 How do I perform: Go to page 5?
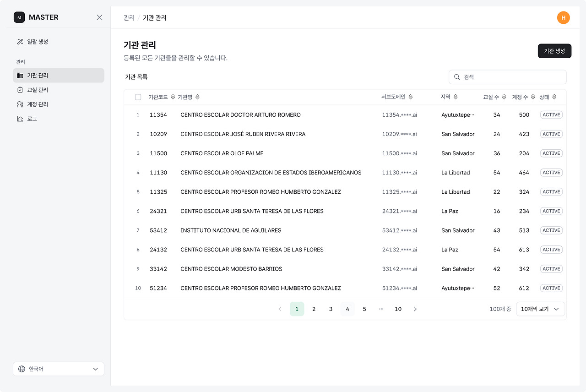[364, 309]
